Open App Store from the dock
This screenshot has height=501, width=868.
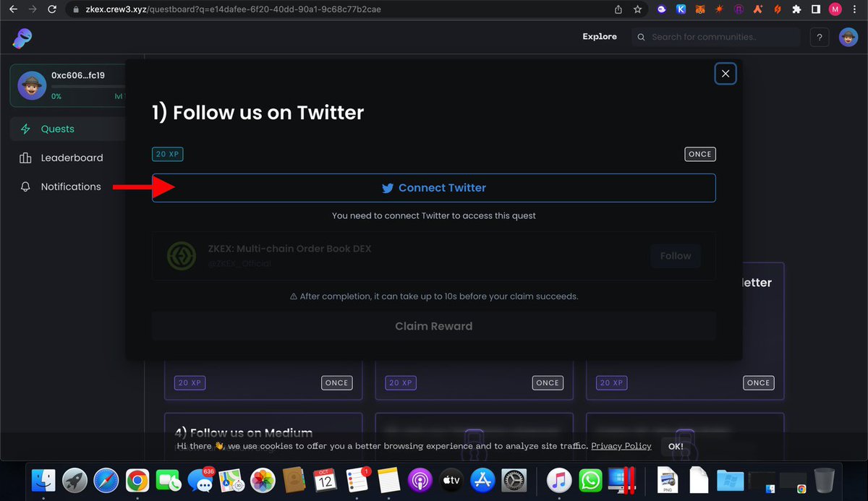(x=482, y=480)
